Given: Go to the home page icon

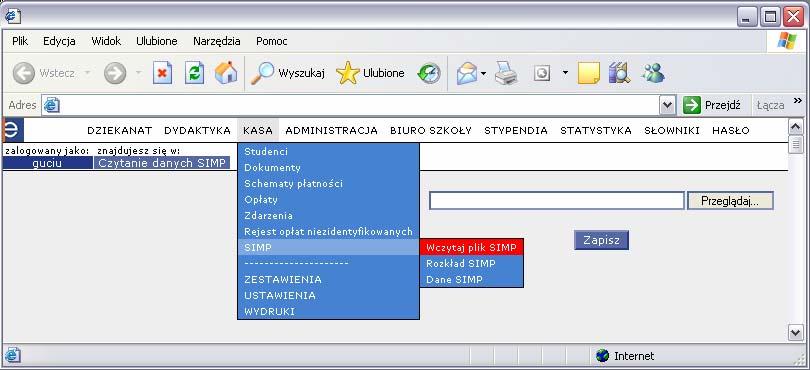Looking at the screenshot, I should (x=226, y=73).
